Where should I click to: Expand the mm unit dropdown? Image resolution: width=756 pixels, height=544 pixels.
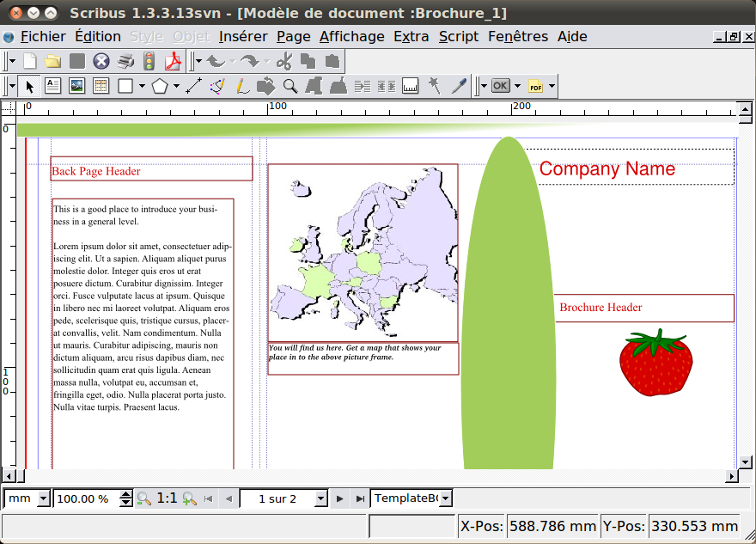45,498
